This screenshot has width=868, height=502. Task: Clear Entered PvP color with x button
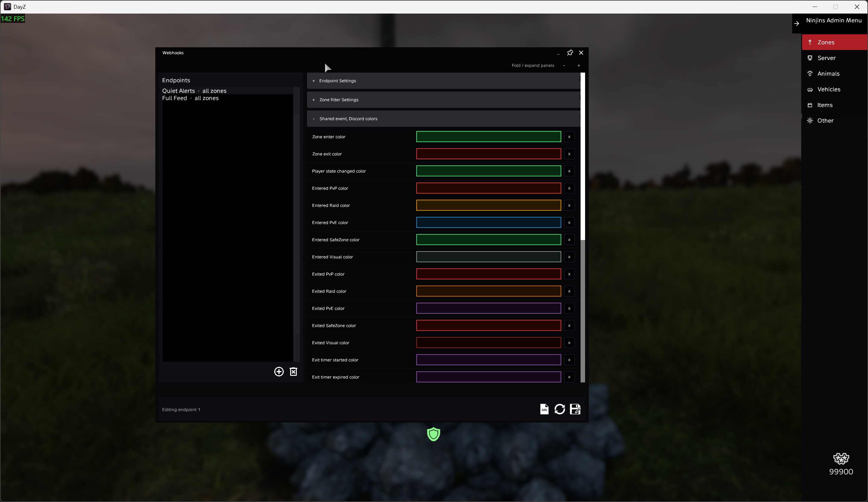point(569,188)
